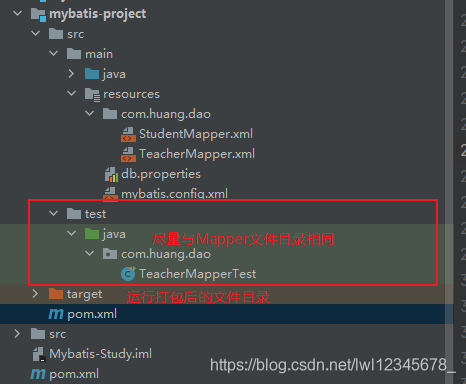The image size is (466, 384).
Task: Collapse the green java test folder
Action: [71, 233]
